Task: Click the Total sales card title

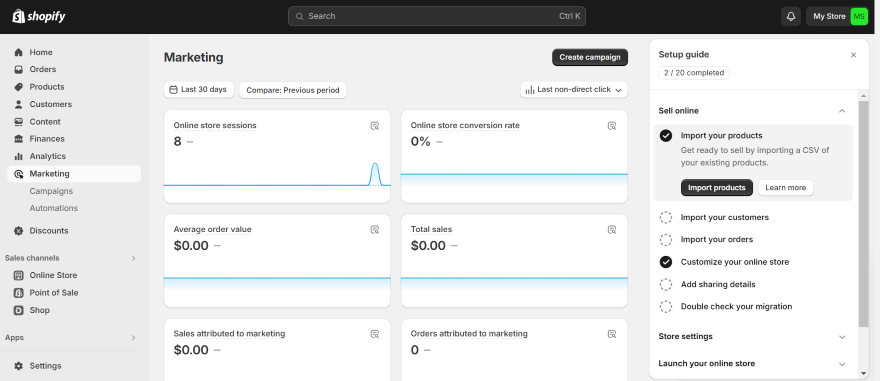Action: [x=431, y=229]
